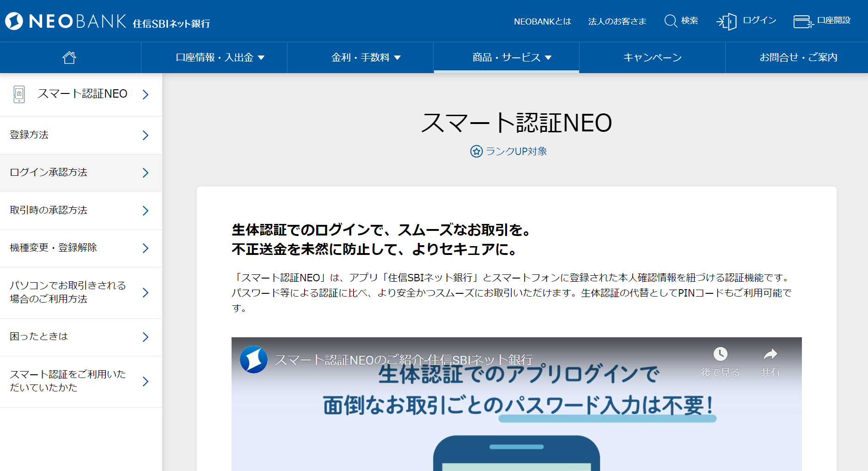Click chevron next to ログイン承認方法
Viewport: 868px width, 471px height.
146,173
